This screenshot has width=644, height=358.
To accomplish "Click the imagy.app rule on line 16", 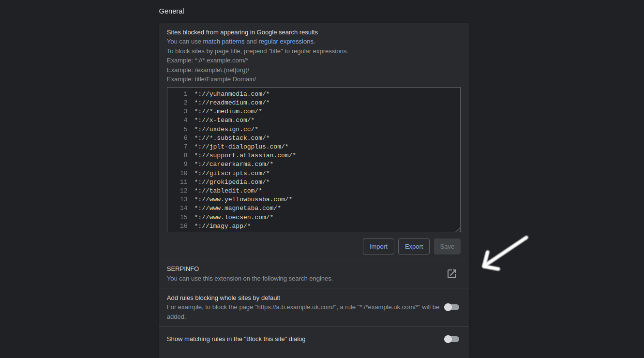I will (222, 226).
